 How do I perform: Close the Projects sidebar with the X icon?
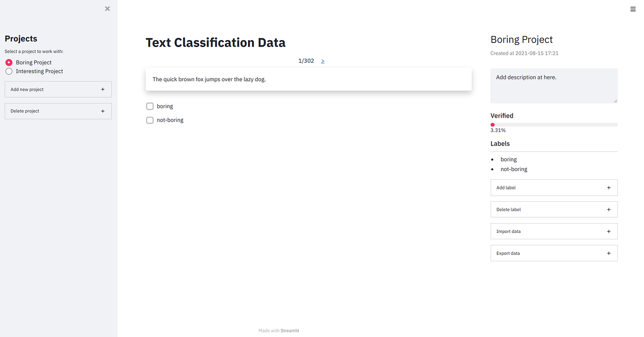(x=107, y=9)
